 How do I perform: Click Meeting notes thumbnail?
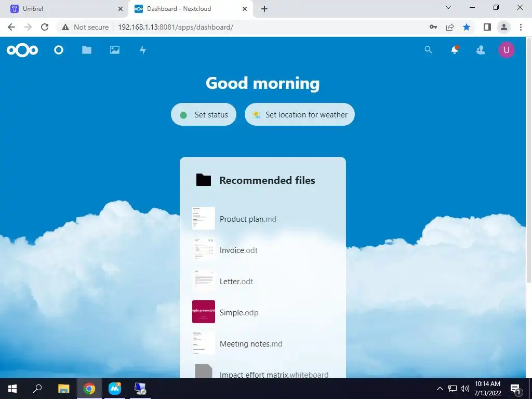204,343
